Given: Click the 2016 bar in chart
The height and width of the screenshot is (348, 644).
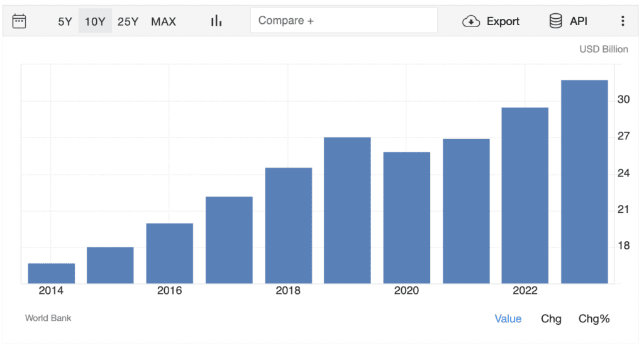Looking at the screenshot, I should [x=170, y=253].
